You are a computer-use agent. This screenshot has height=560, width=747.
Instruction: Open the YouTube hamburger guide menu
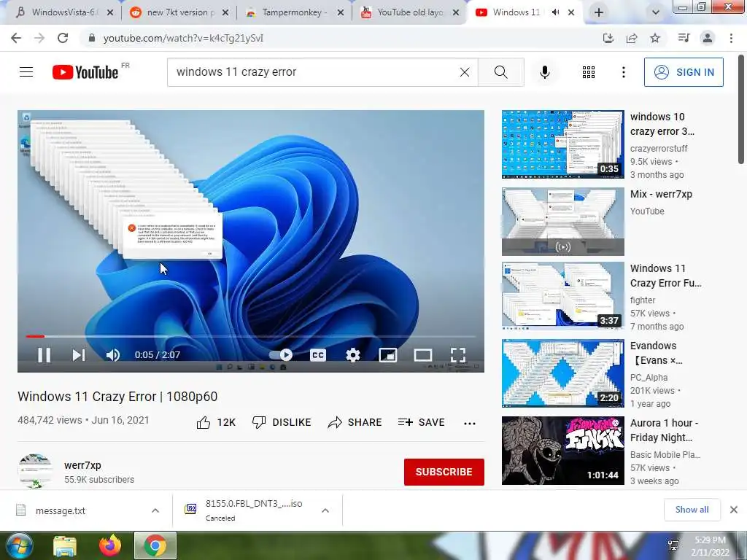coord(26,72)
